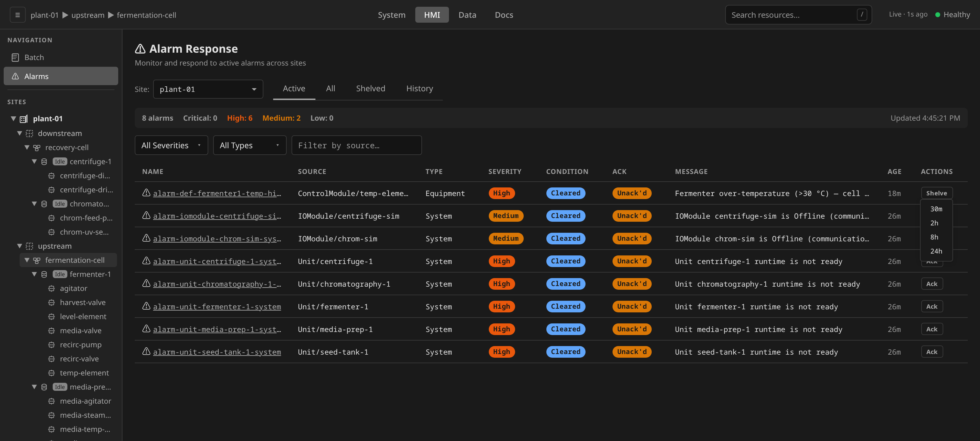Acknowledge the seed-tank-1 runtime alarm
Viewport: 980px width, 441px height.
pos(932,352)
